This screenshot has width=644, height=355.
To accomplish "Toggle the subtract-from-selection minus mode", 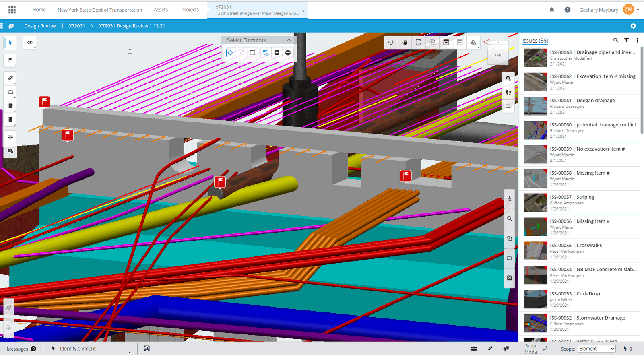I will click(288, 53).
